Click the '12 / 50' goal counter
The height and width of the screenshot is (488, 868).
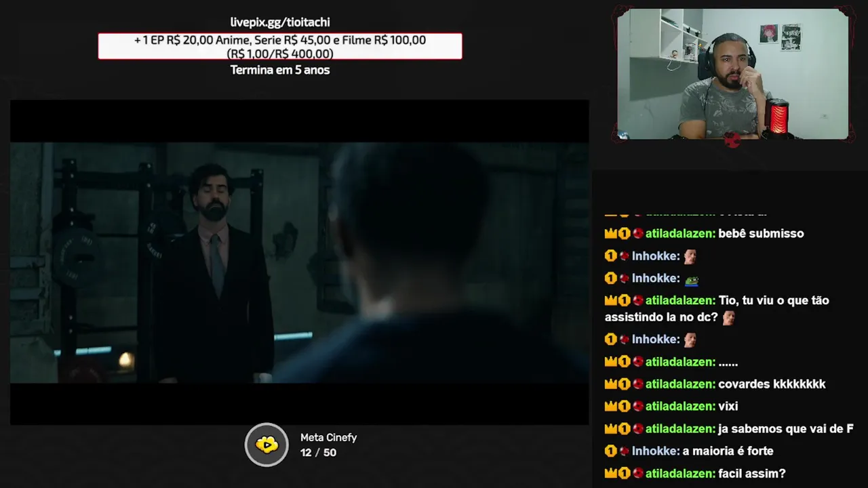point(318,453)
